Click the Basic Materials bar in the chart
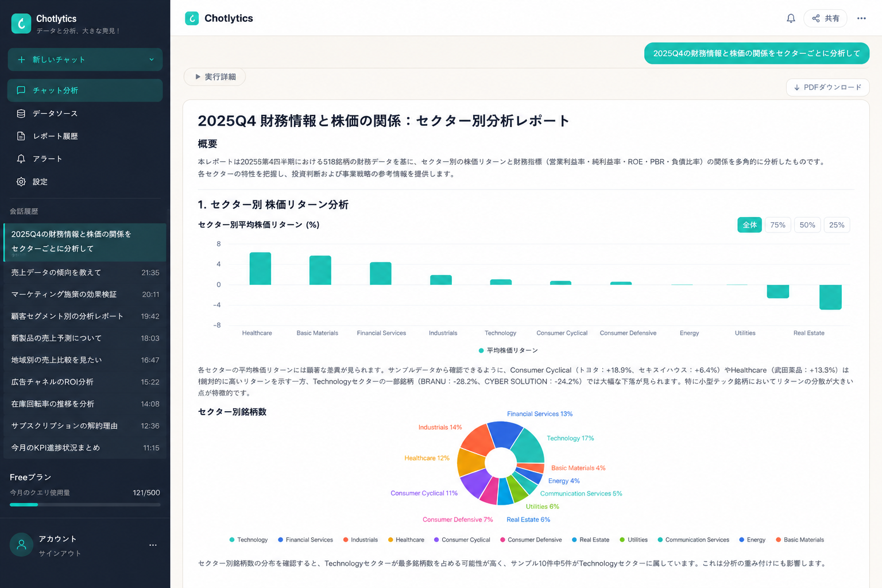Image resolution: width=882 pixels, height=588 pixels. pyautogui.click(x=320, y=270)
